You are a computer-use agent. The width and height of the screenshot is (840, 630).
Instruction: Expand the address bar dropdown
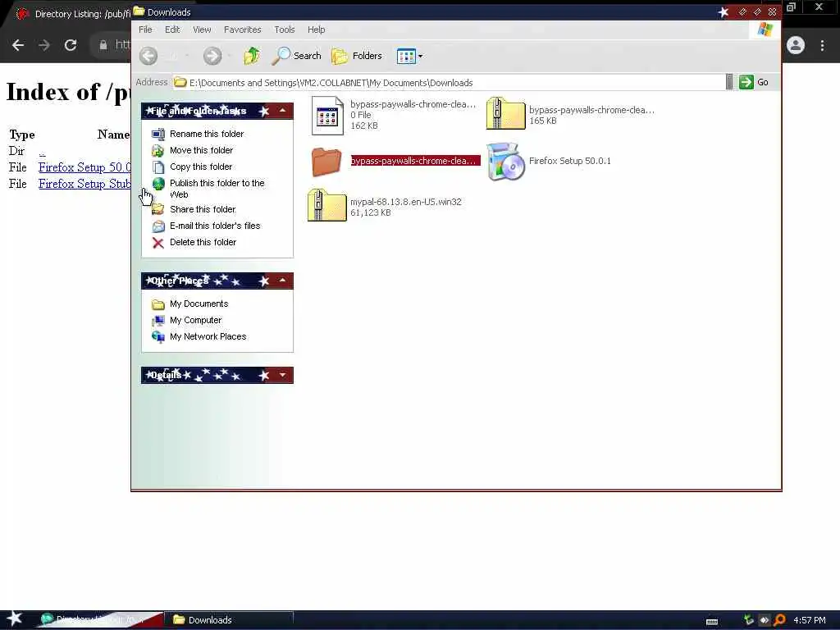[729, 83]
